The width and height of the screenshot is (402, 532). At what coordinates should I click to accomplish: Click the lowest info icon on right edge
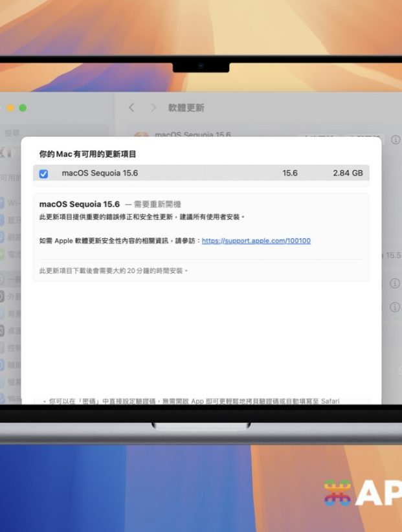coord(395,307)
